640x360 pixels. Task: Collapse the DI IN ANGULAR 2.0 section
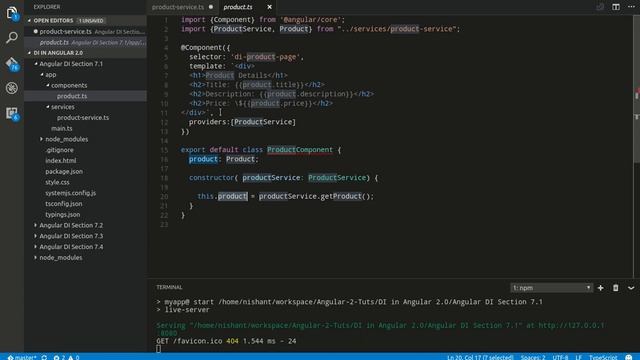point(29,53)
